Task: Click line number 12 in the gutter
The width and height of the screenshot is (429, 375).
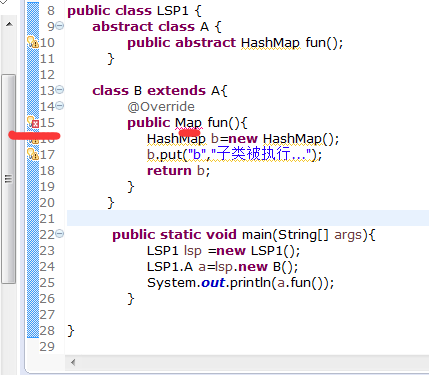Action: tap(47, 75)
